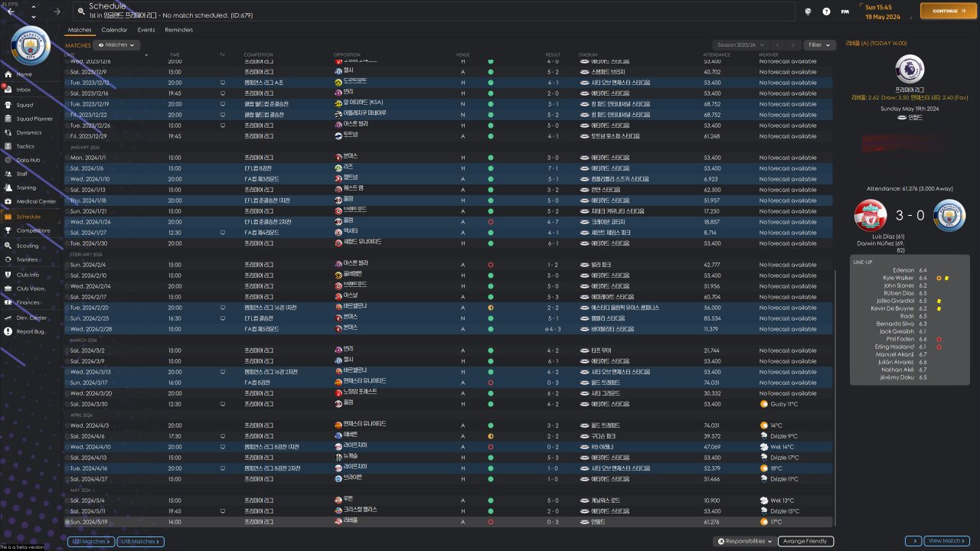Viewport: 980px width, 551px height.
Task: Sort by the STADIUM column header
Action: click(587, 55)
